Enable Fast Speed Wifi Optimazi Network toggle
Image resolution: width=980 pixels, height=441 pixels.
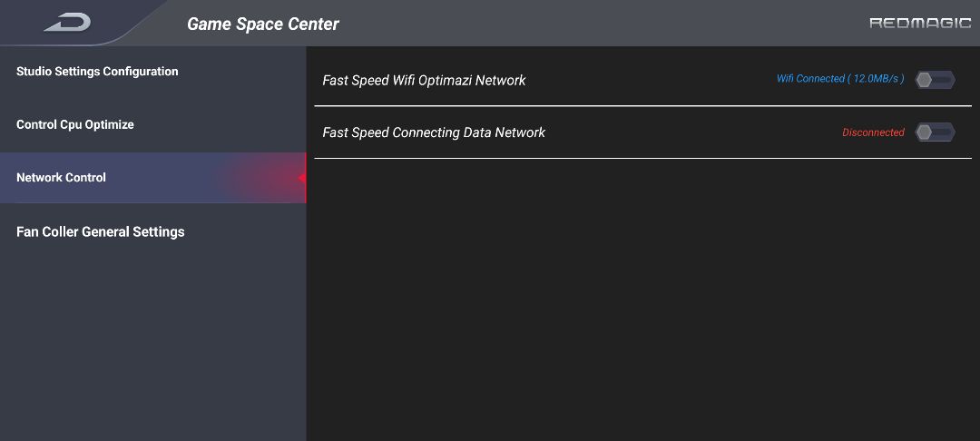tap(935, 79)
